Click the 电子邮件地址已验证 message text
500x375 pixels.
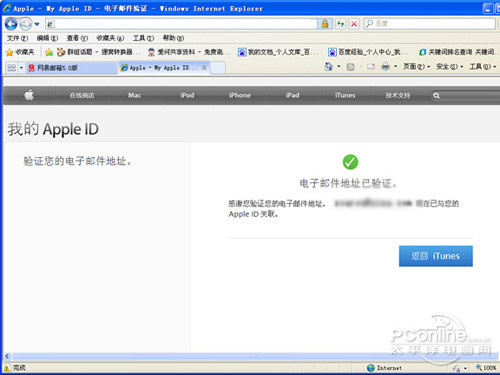[x=348, y=183]
